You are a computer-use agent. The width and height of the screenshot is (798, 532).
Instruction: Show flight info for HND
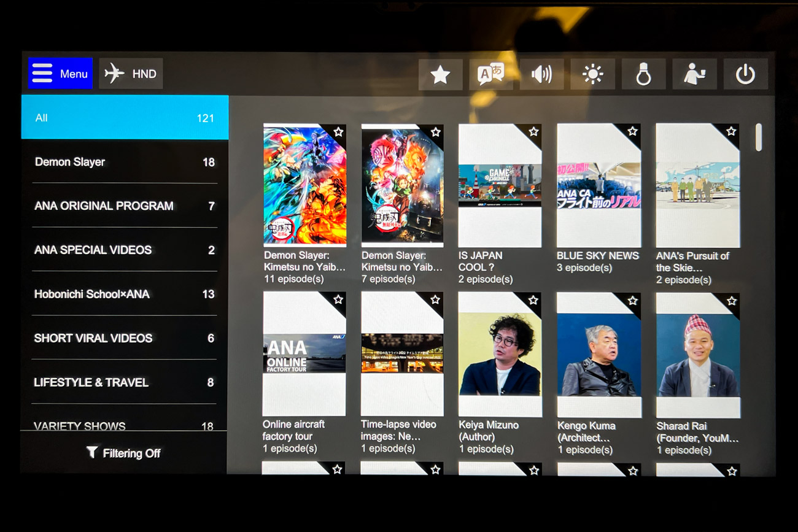131,74
